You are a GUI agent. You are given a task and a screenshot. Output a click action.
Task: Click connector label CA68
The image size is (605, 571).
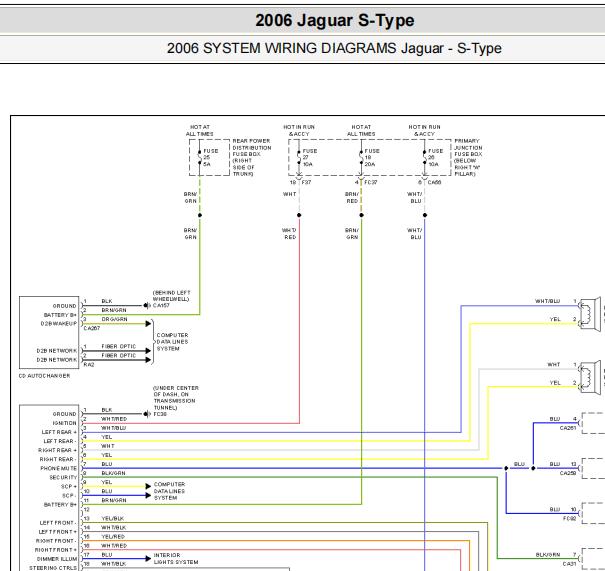click(x=434, y=182)
